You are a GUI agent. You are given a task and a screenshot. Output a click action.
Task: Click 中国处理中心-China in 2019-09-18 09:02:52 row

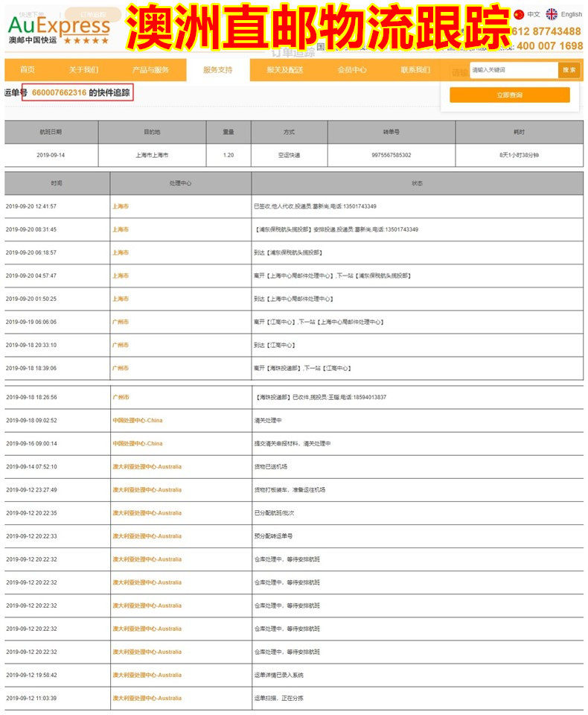coord(138,420)
